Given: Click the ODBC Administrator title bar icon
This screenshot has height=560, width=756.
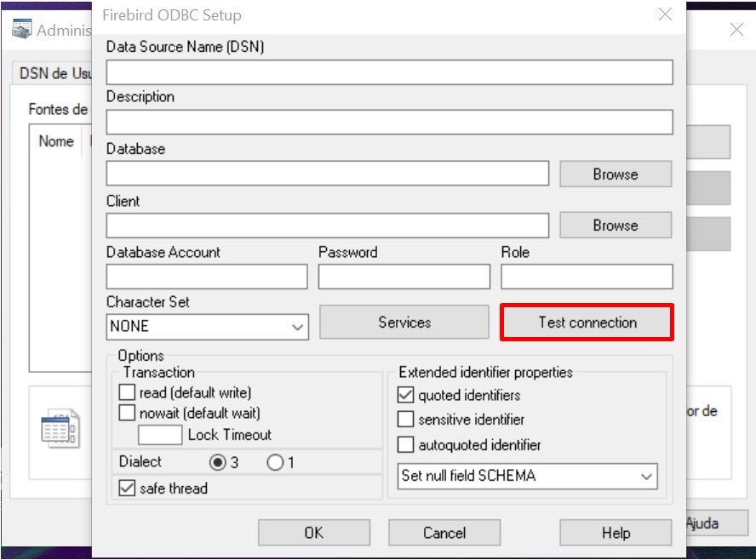Looking at the screenshot, I should 21,29.
